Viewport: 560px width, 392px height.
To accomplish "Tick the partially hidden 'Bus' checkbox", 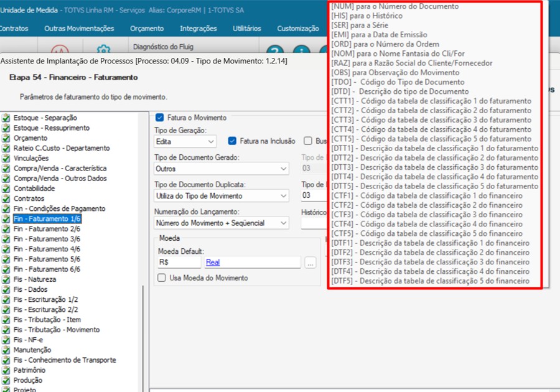I will point(308,141).
